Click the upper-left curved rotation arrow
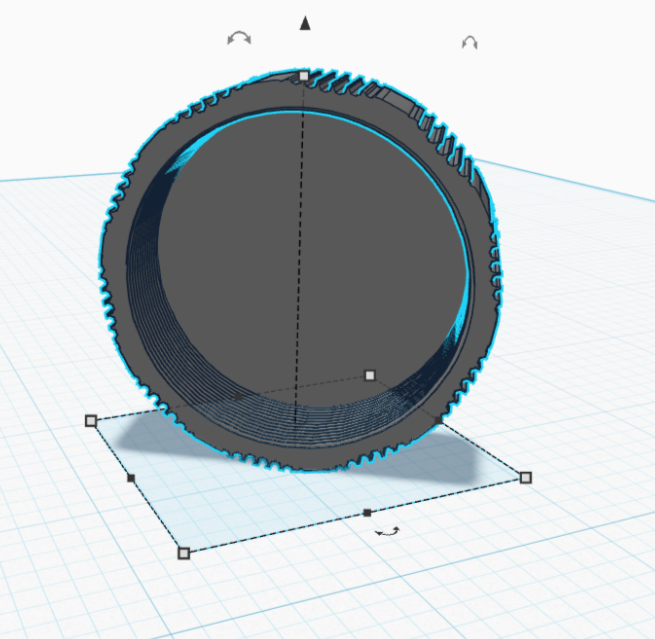The width and height of the screenshot is (655, 639). click(x=239, y=38)
